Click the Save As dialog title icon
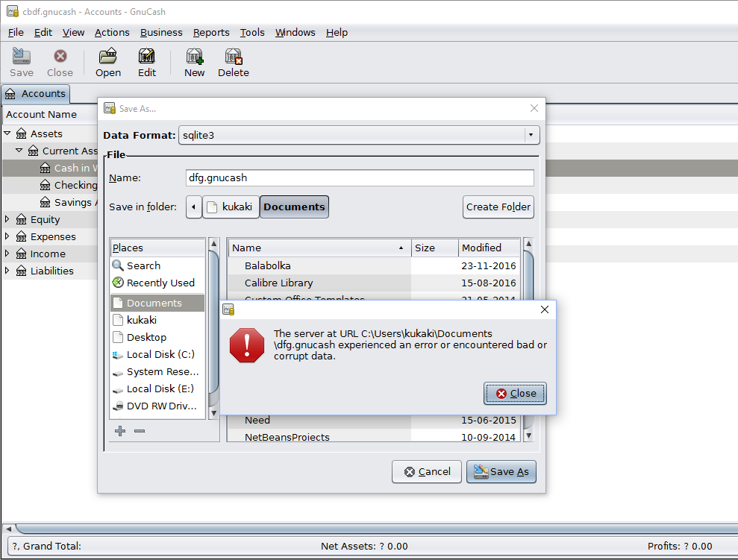The width and height of the screenshot is (738, 560). (x=110, y=109)
